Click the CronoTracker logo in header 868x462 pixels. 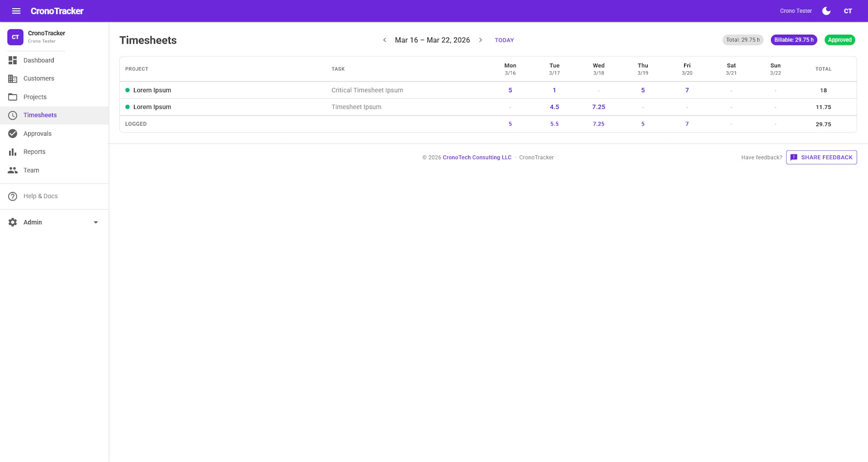57,11
